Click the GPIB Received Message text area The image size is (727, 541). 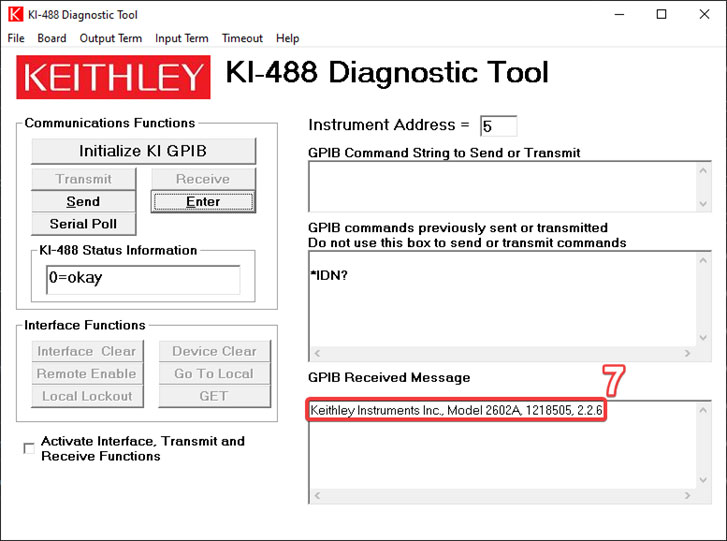tap(502, 450)
